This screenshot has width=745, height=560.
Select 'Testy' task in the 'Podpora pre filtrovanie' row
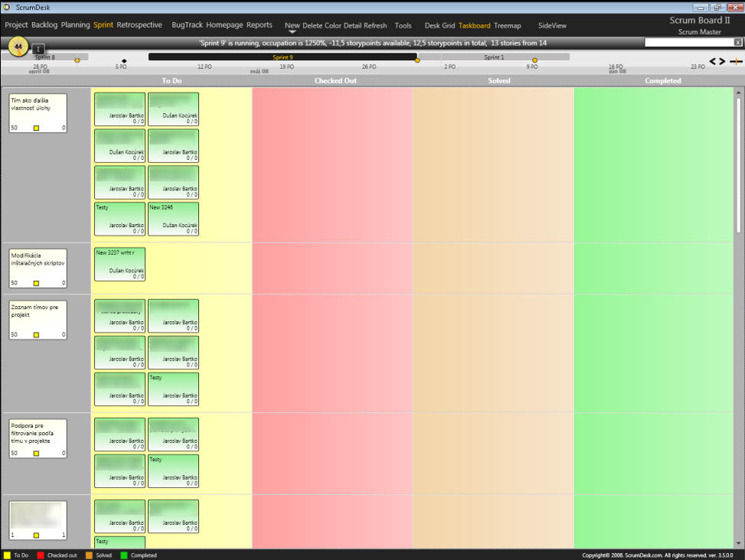[173, 471]
